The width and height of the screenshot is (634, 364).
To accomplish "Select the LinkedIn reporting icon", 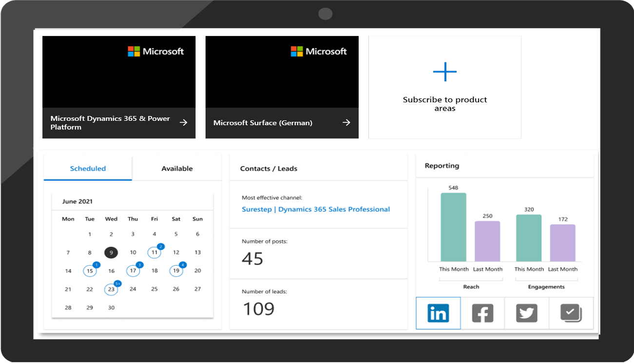I will pyautogui.click(x=438, y=313).
